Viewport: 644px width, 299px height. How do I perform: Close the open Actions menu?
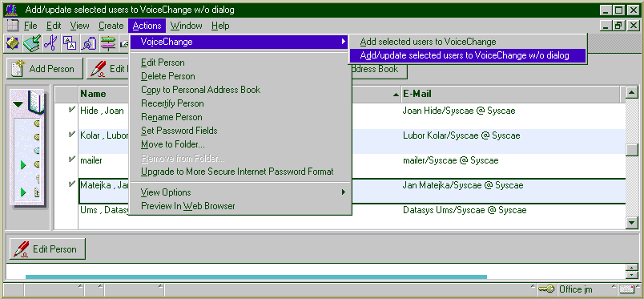coord(147,26)
